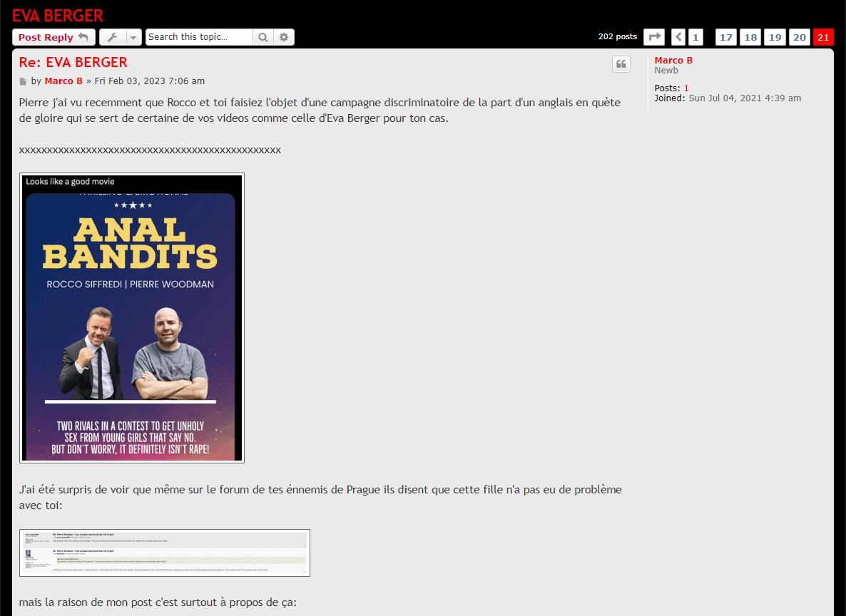Jump to page 19
846x616 pixels.
pyautogui.click(x=775, y=37)
